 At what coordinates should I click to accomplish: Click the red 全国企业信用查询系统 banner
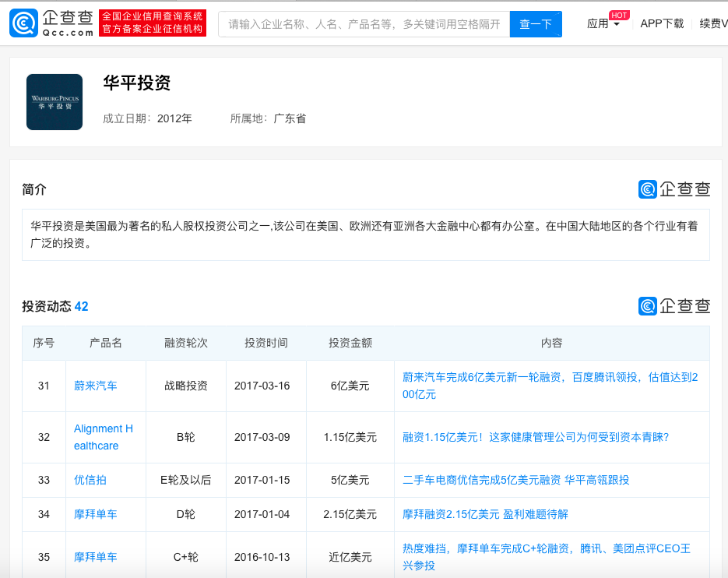(153, 23)
